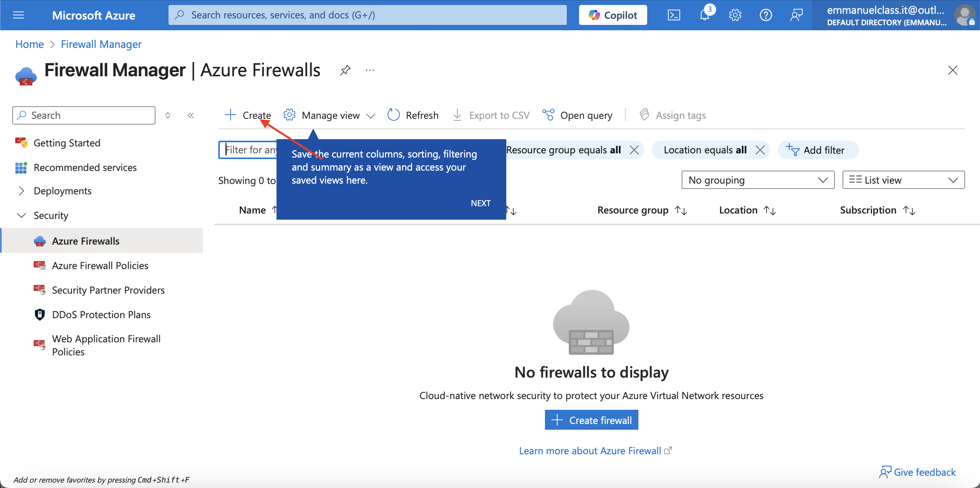The height and width of the screenshot is (488, 980).
Task: Click Microsoft Azure logo text
Action: [93, 15]
